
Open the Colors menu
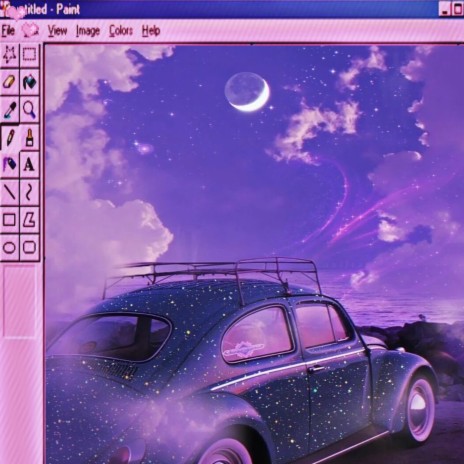121,31
